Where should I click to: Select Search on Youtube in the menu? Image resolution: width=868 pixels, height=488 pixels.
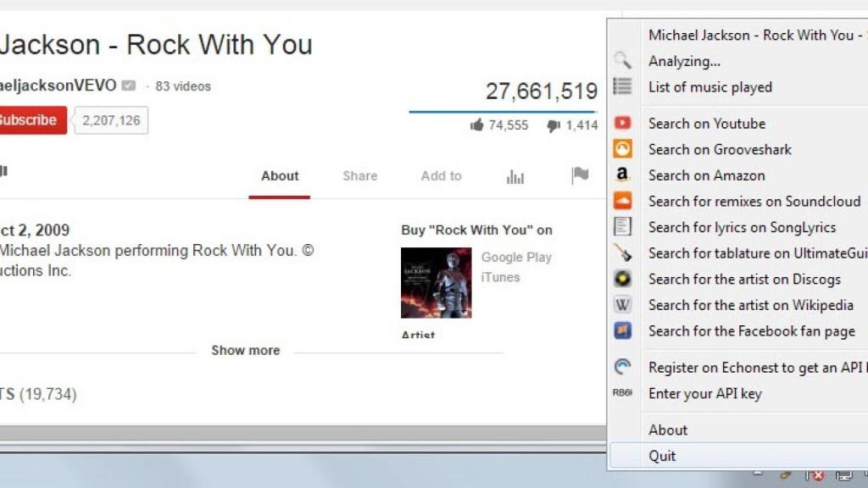pyautogui.click(x=705, y=123)
